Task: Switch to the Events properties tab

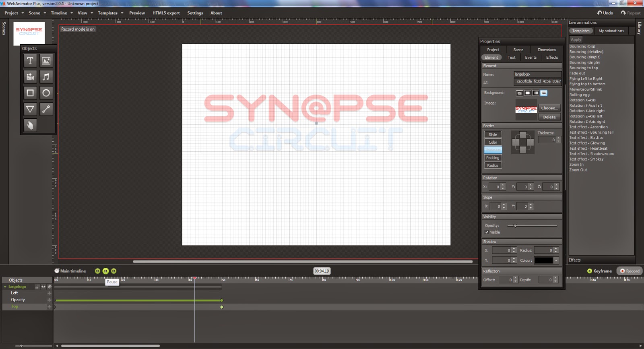Action: pyautogui.click(x=530, y=58)
